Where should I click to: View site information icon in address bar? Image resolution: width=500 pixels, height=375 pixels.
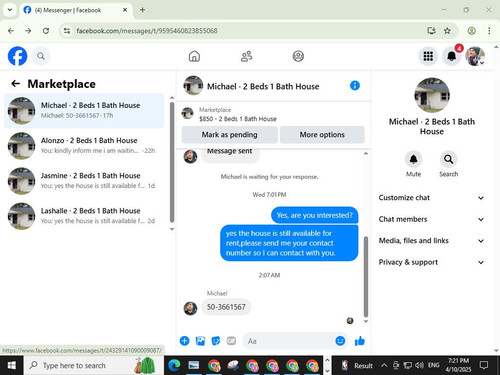[x=67, y=31]
